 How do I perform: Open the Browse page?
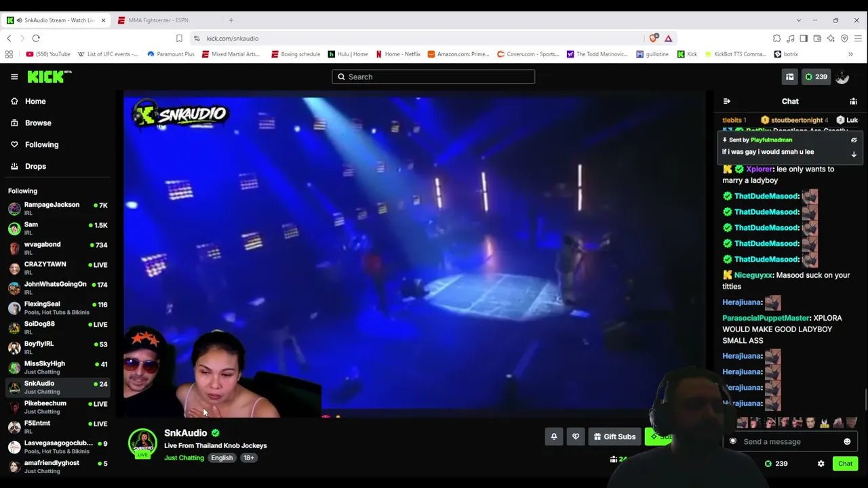pyautogui.click(x=38, y=123)
